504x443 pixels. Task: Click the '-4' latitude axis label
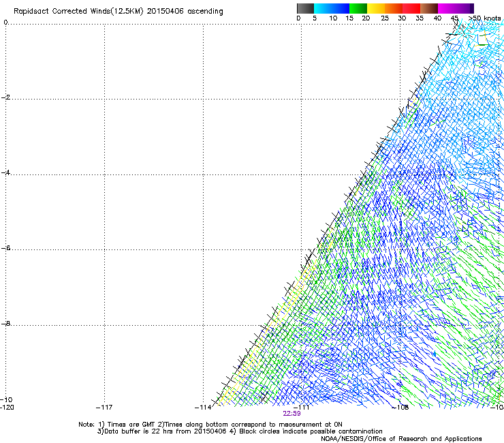5,172
